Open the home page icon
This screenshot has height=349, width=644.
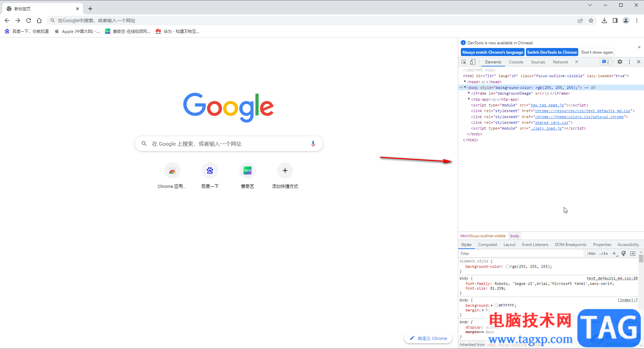point(39,20)
